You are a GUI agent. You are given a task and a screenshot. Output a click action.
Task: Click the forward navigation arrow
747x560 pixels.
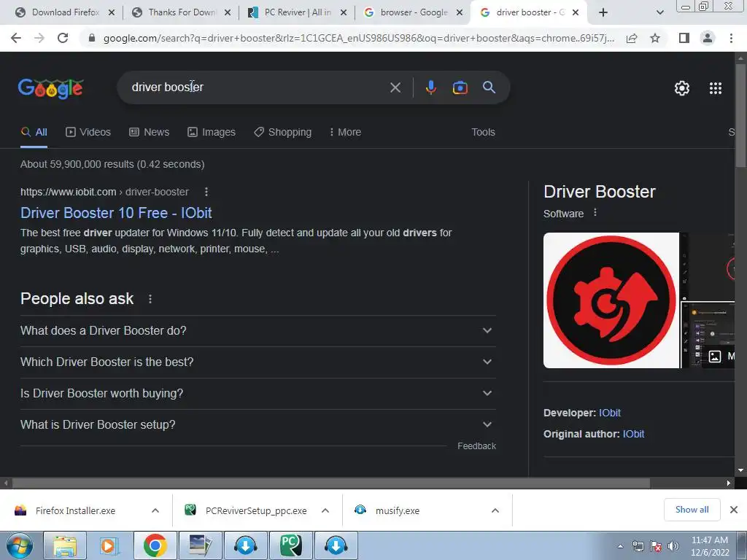(39, 38)
